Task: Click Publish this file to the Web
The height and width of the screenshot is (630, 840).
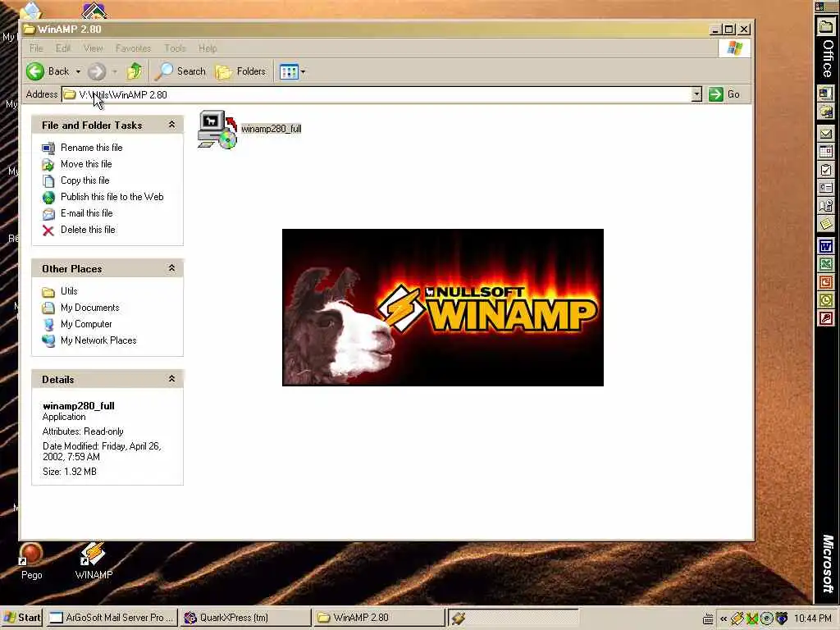Action: point(112,197)
